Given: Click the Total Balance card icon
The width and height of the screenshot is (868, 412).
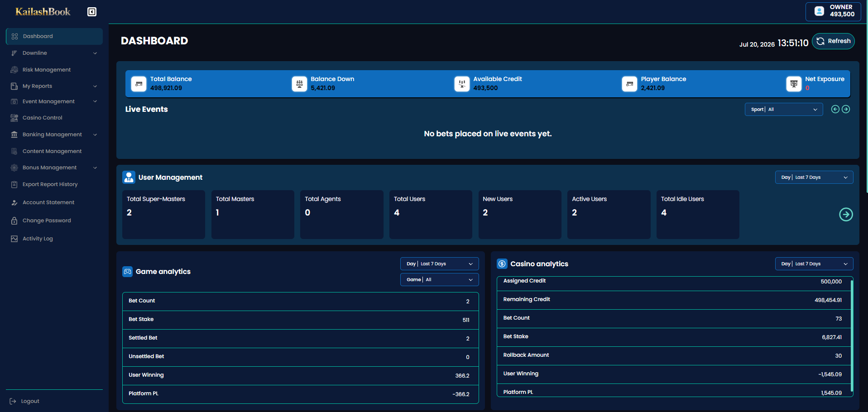Looking at the screenshot, I should tap(139, 84).
